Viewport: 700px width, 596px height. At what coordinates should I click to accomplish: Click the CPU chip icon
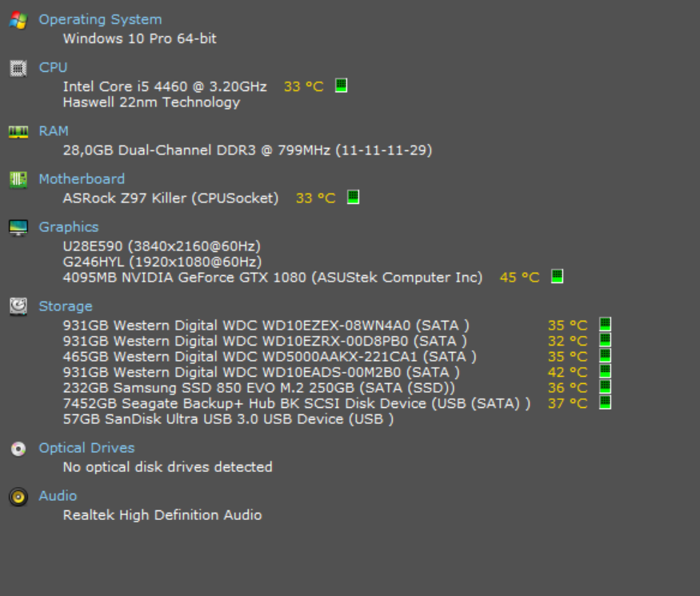click(x=18, y=68)
